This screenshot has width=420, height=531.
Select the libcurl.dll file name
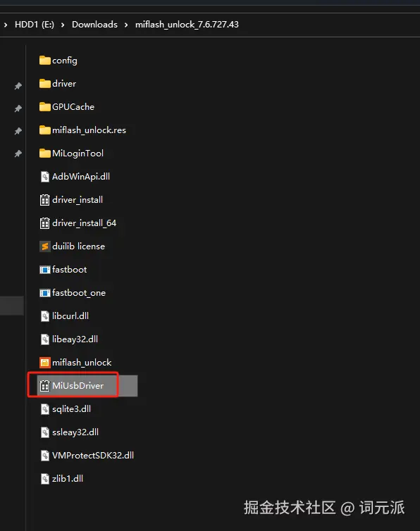point(70,316)
